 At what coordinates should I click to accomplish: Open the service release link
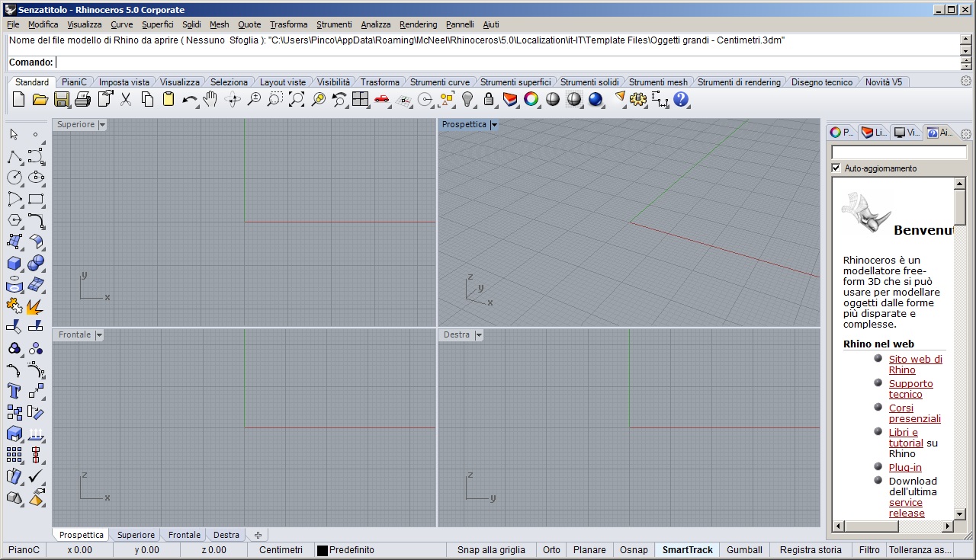point(907,507)
